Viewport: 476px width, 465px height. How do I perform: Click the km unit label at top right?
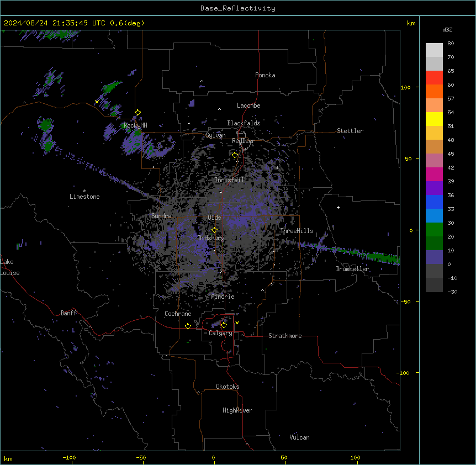tap(411, 23)
